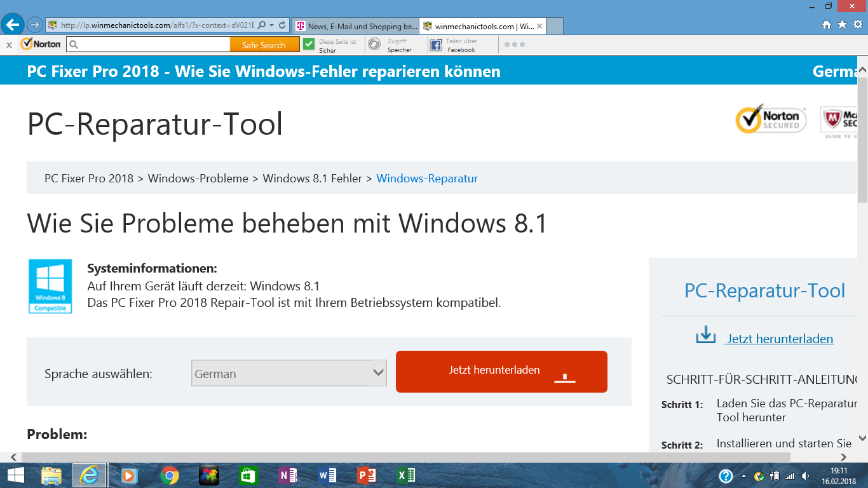The width and height of the screenshot is (868, 488).
Task: Click the Norton logo in the toolbar
Action: pos(41,44)
